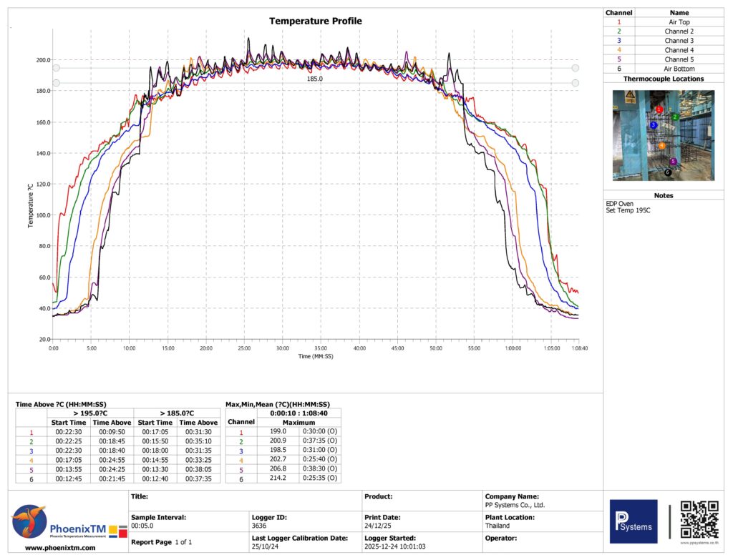This screenshot has height=560, width=733.
Task: Click the Notes section header
Action: pos(663,195)
